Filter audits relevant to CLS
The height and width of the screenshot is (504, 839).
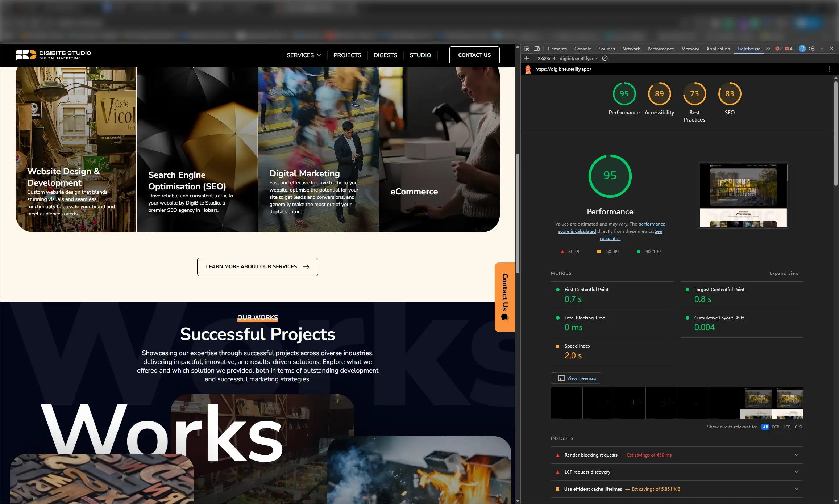click(798, 427)
